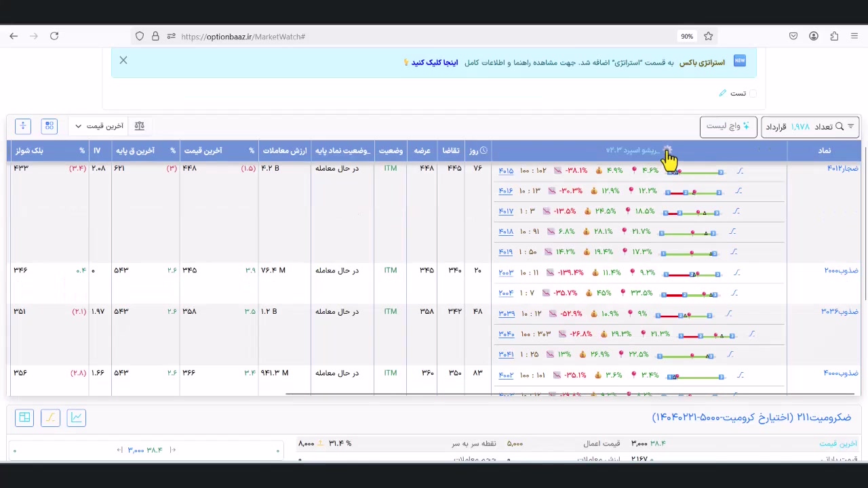Toggle the 'تست' checkbox
This screenshot has height=488, width=868.
(753, 94)
